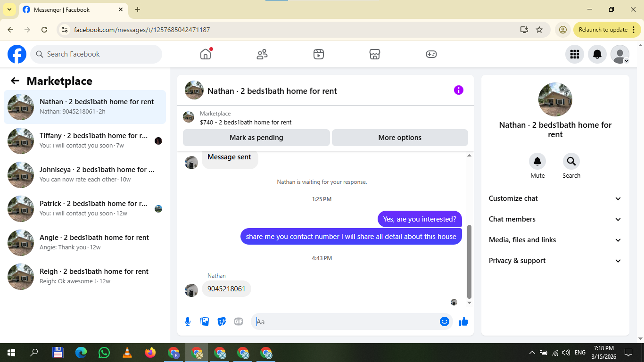Open the Facebook menu grid icon
This screenshot has height=362, width=644.
tap(575, 54)
